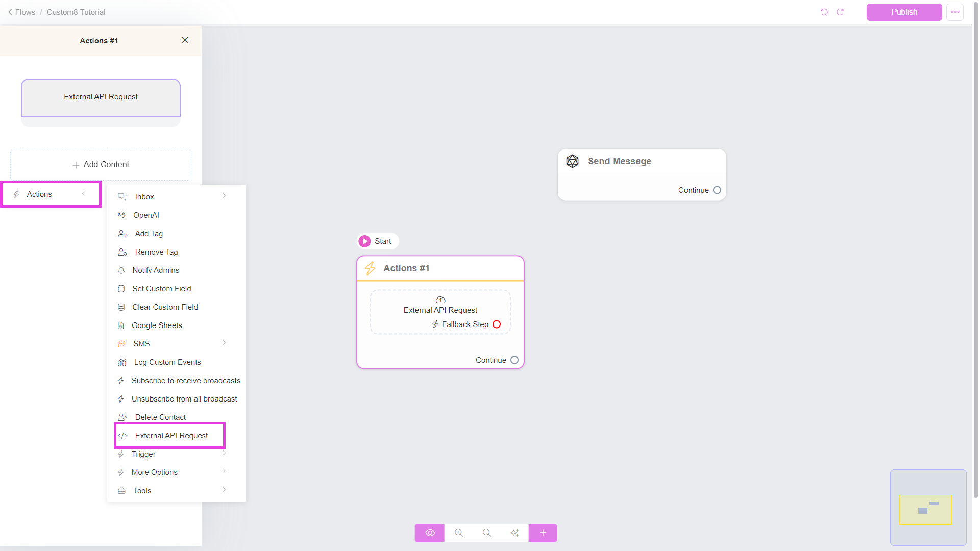This screenshot has height=551, width=980.
Task: Click the auto-arrange sparkle icon
Action: pos(514,533)
